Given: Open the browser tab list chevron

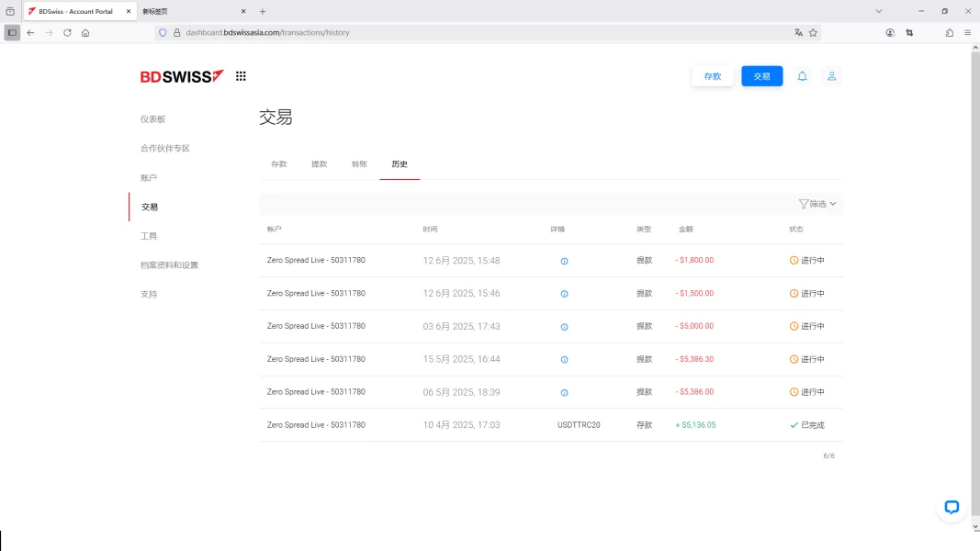Looking at the screenshot, I should click(878, 11).
